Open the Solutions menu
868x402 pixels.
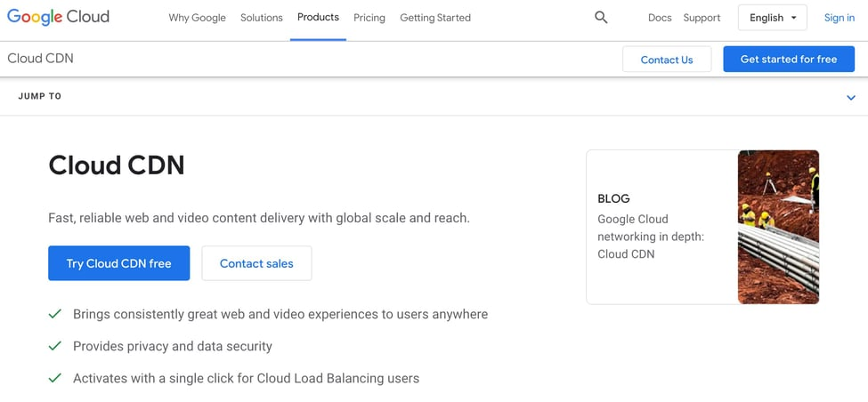261,18
